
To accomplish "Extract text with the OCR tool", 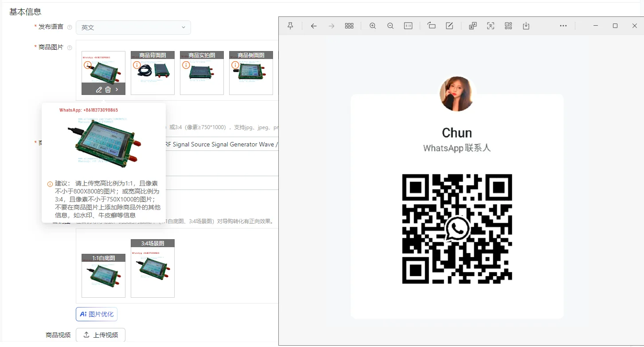I will pos(491,26).
